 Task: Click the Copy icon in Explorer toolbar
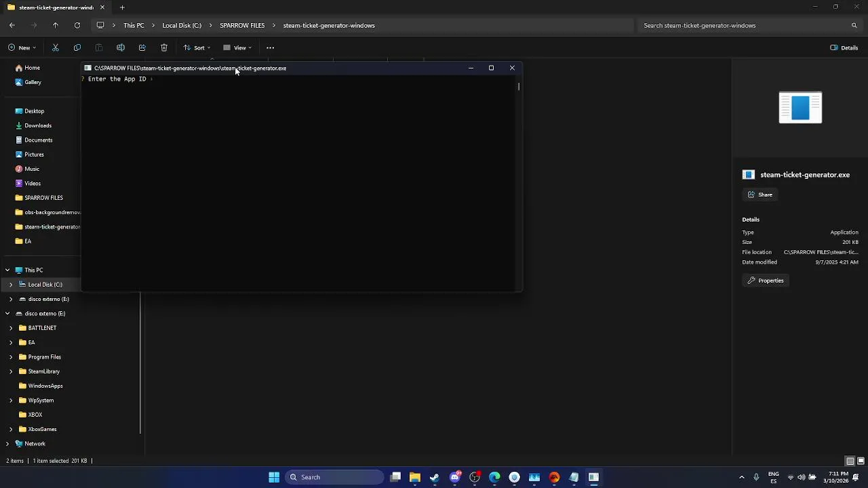pyautogui.click(x=77, y=47)
